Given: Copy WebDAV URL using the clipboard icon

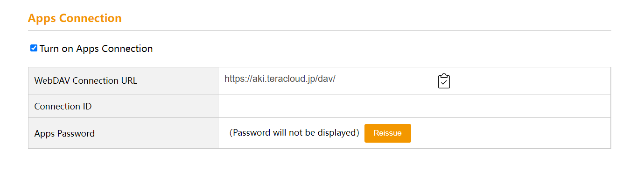Looking at the screenshot, I should tap(444, 81).
